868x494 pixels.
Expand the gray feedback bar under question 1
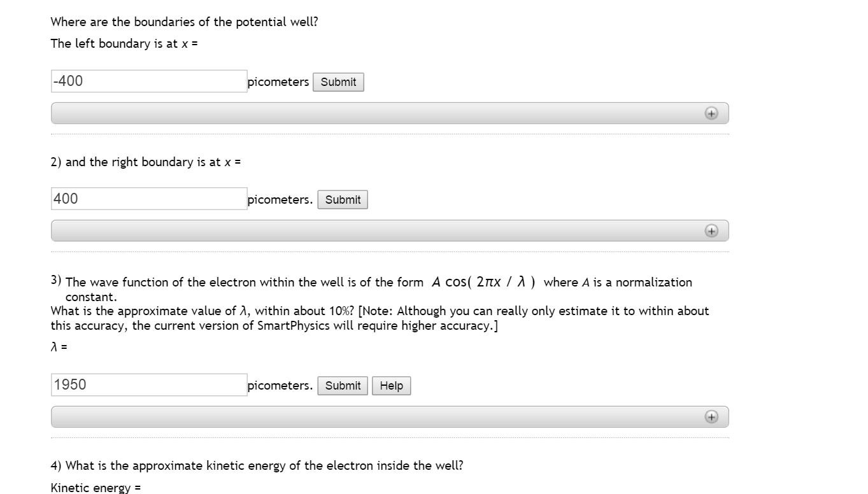[x=390, y=113]
